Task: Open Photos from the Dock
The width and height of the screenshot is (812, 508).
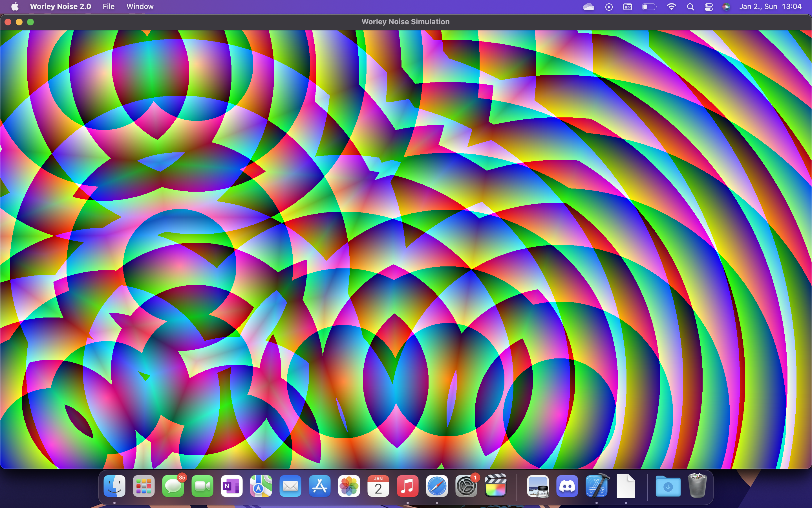Action: click(349, 486)
